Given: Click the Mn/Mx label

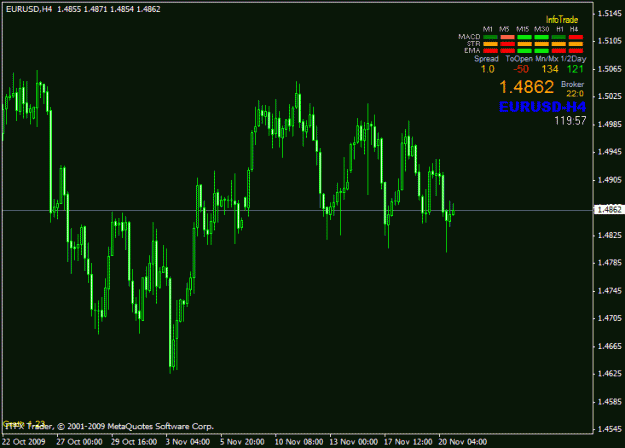Looking at the screenshot, I should (546, 59).
